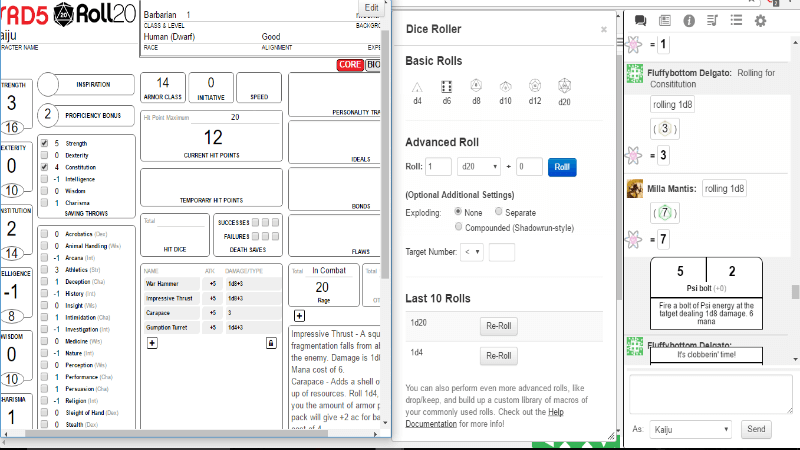Close the Dice Roller dialog
The image size is (800, 450).
[604, 30]
